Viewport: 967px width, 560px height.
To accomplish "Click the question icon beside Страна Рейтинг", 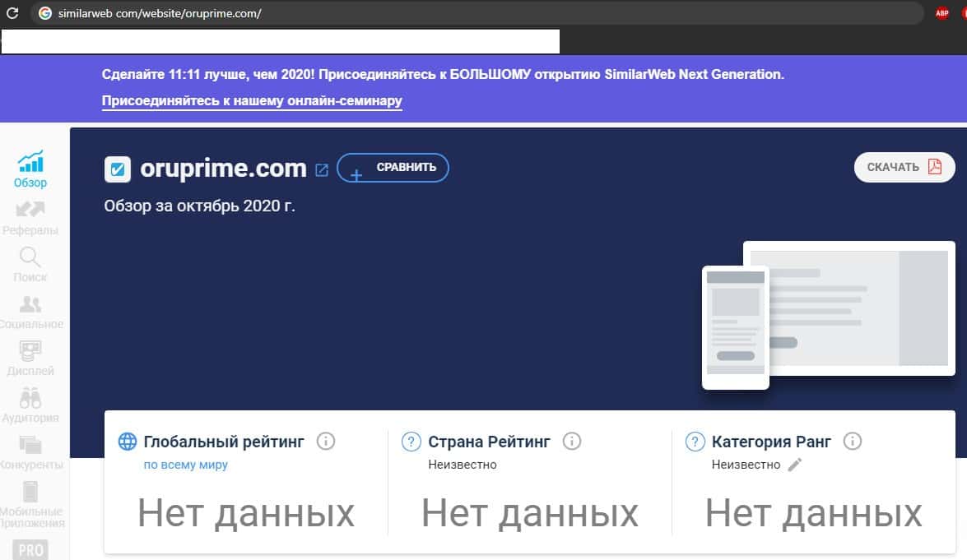I will [x=411, y=441].
